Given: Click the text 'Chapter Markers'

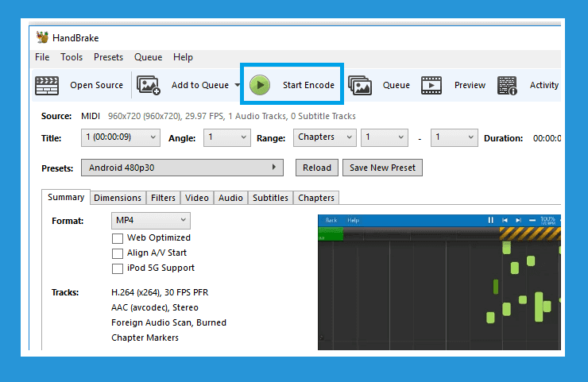Looking at the screenshot, I should [145, 338].
